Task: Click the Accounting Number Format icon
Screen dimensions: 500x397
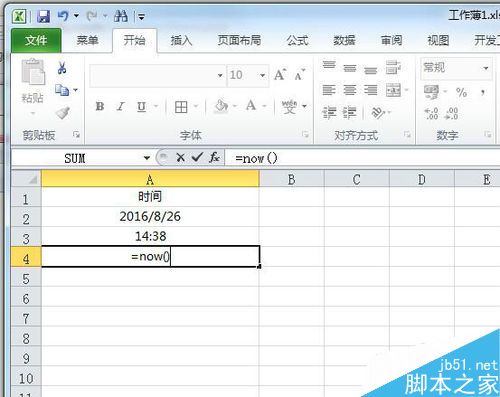Action: coord(431,92)
